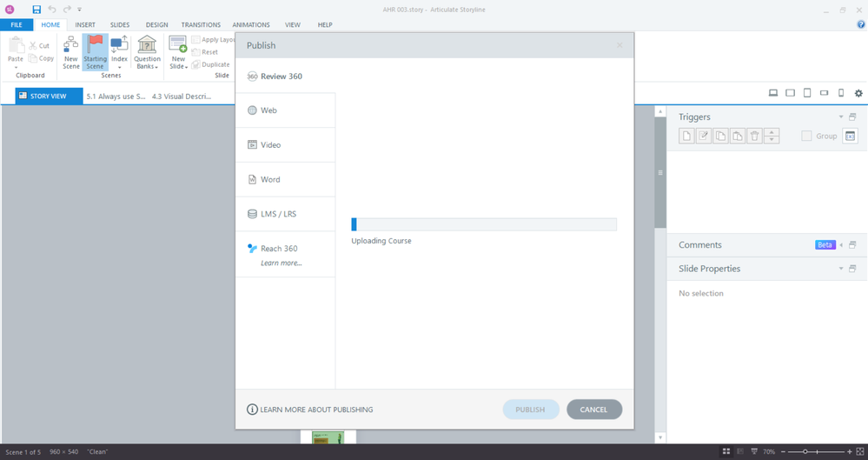Select Web publish option
Screen dimensions: 868x460
(x=286, y=110)
